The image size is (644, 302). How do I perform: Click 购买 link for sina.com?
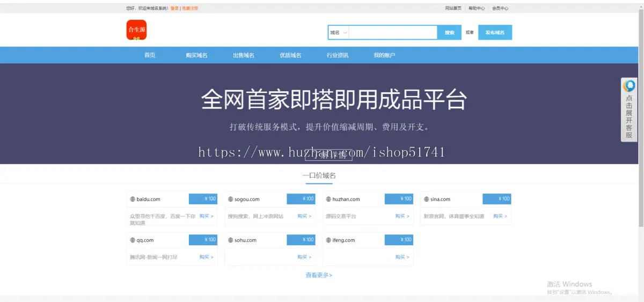tap(500, 216)
